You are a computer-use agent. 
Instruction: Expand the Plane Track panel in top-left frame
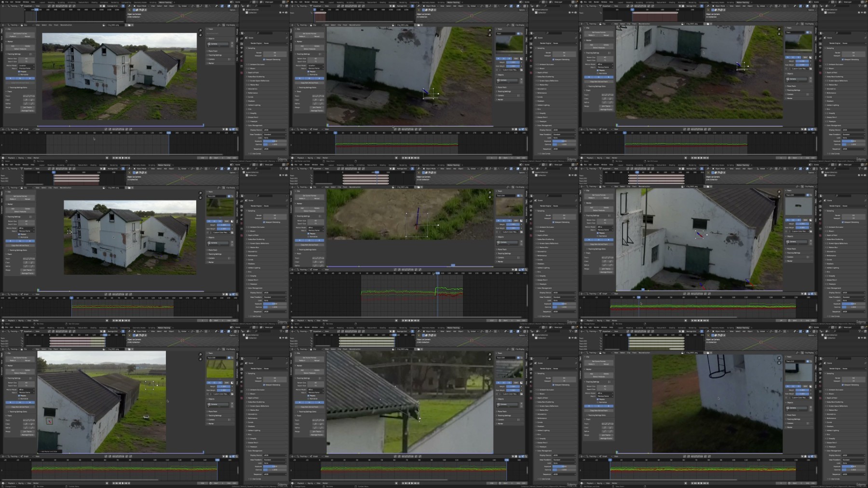click(213, 51)
